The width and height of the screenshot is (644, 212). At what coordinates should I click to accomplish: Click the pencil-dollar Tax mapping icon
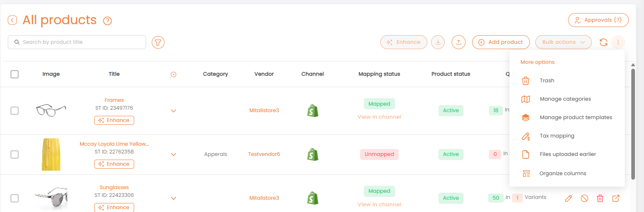525,136
